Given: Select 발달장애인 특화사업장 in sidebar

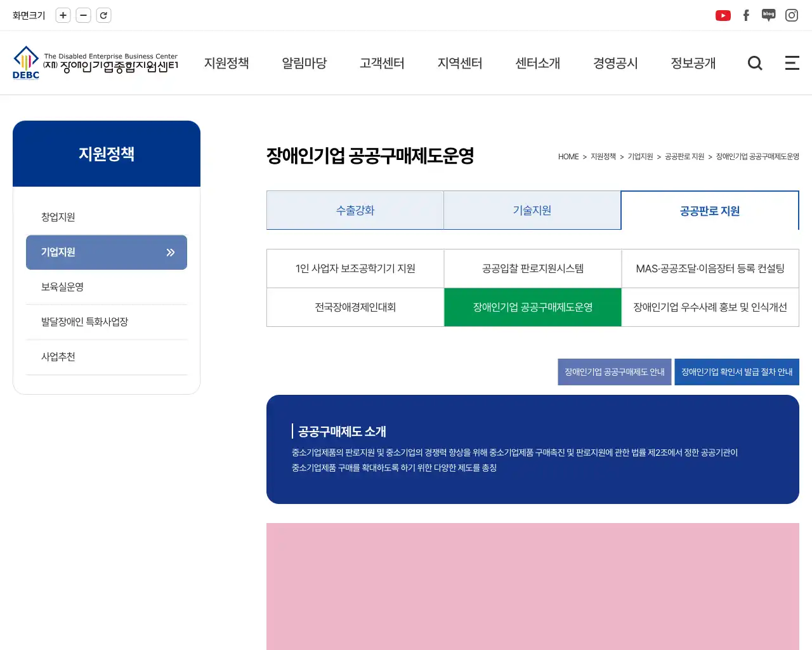Looking at the screenshot, I should tap(84, 322).
